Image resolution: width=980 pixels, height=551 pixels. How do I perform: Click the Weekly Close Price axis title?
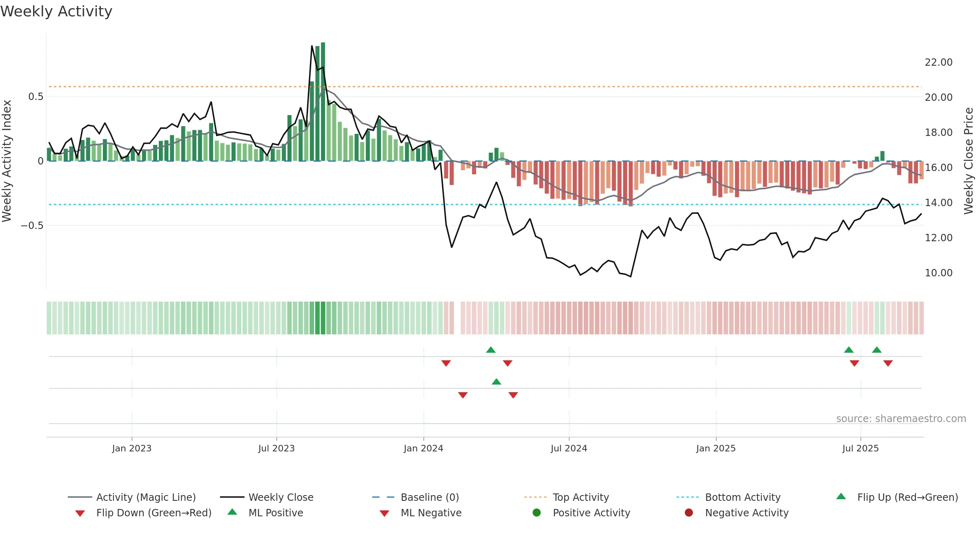[969, 161]
